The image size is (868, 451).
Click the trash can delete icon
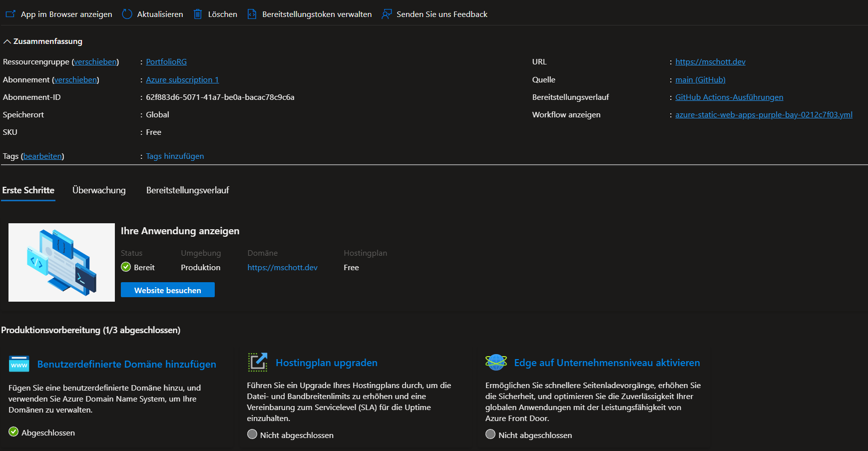(198, 14)
